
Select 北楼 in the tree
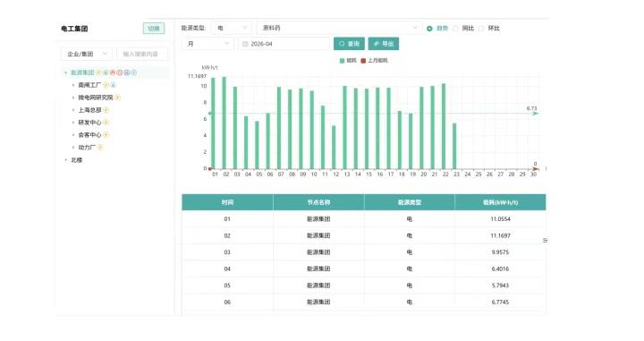pos(76,160)
